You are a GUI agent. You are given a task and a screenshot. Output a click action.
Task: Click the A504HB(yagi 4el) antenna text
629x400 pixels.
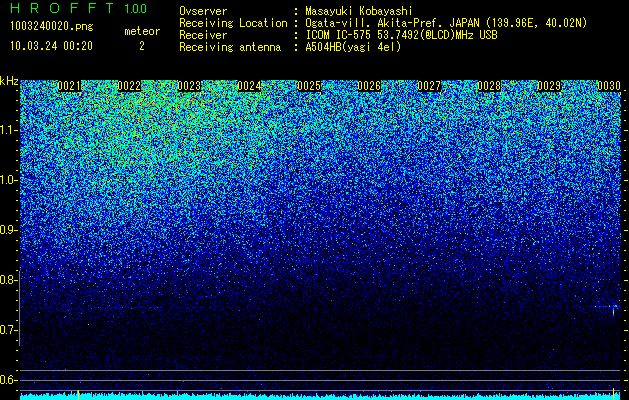pos(353,47)
